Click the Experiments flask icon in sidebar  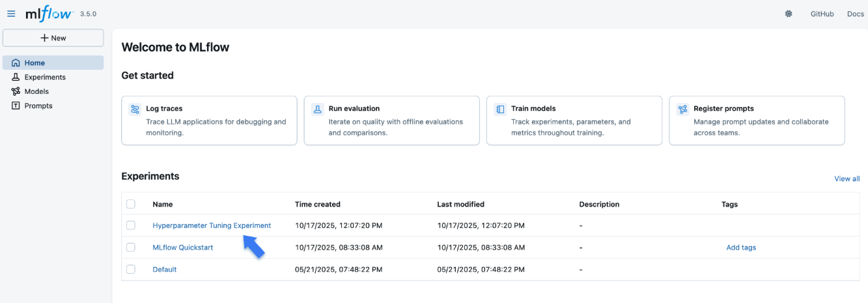[16, 78]
